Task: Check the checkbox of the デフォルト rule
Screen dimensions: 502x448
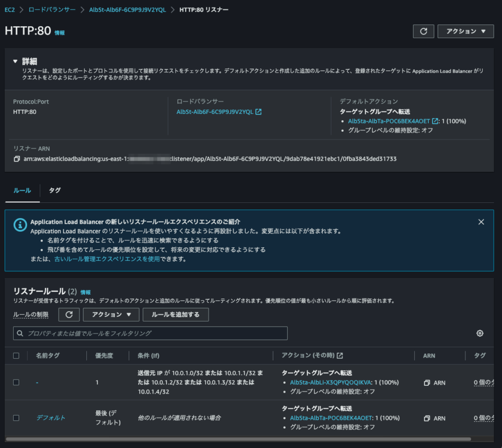Action: pos(16,418)
